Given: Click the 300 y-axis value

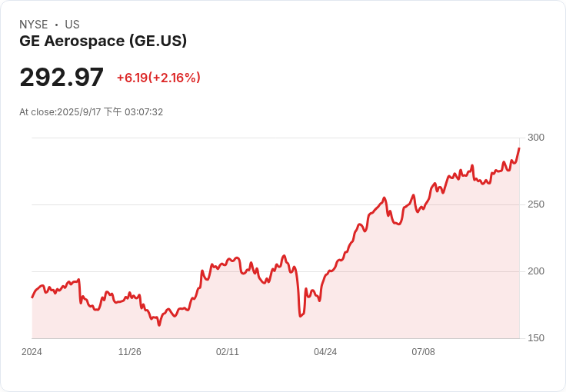Looking at the screenshot, I should (536, 138).
